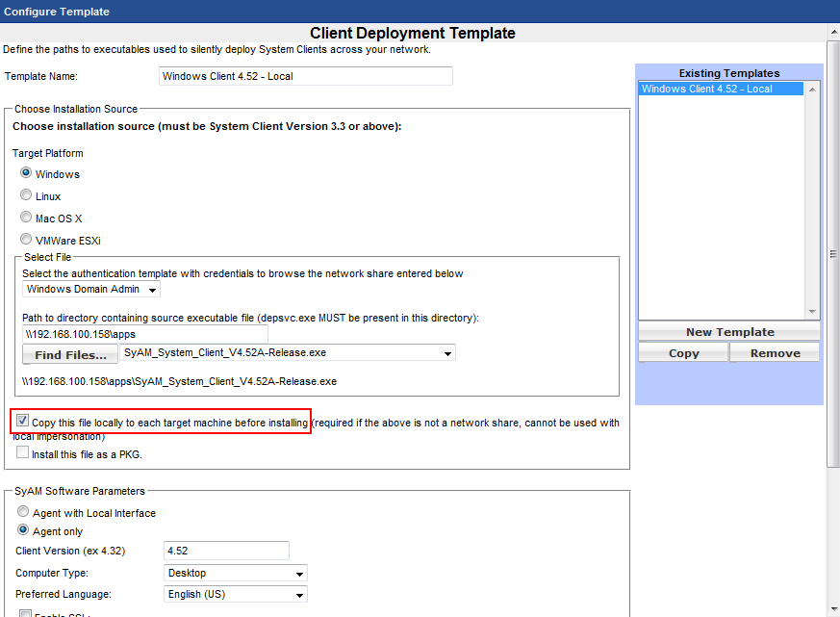Select the Agent only radio button

coord(24,530)
